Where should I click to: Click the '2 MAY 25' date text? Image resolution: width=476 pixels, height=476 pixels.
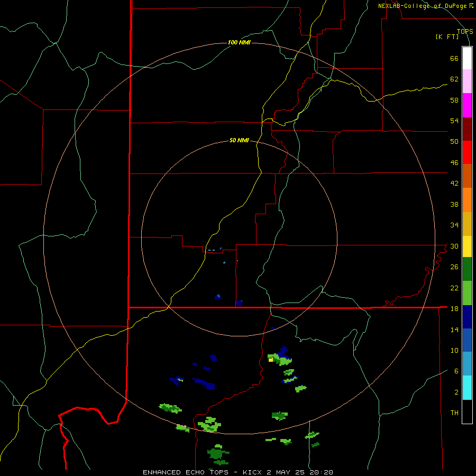point(287,472)
